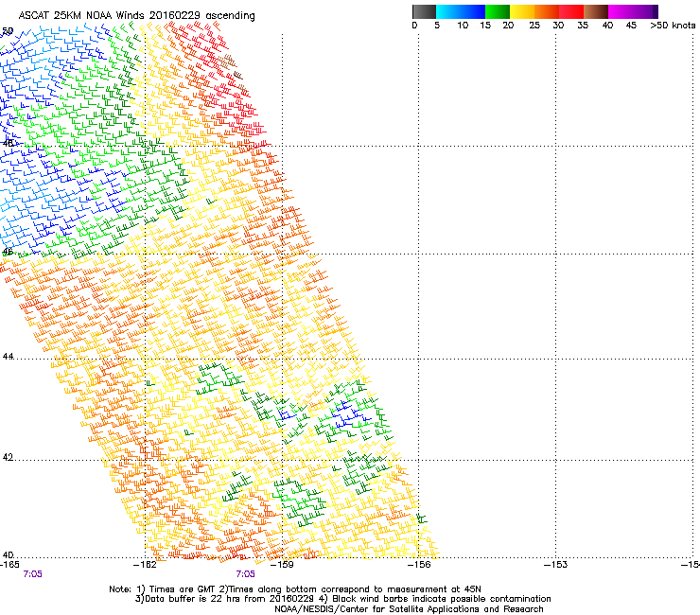Pick the red 30-35 knots legend swatch
Image resolution: width=700 pixels, height=615 pixels.
pos(571,11)
